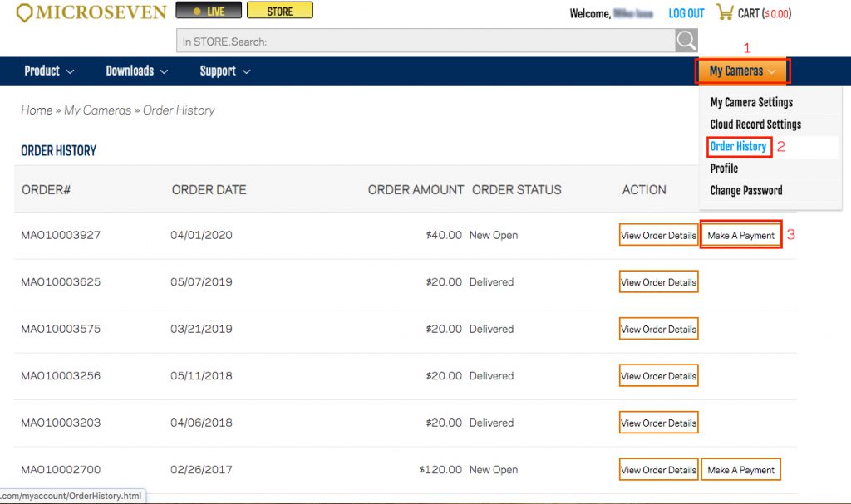Select Cloud Record Settings menu item
This screenshot has height=504, width=851.
[755, 125]
